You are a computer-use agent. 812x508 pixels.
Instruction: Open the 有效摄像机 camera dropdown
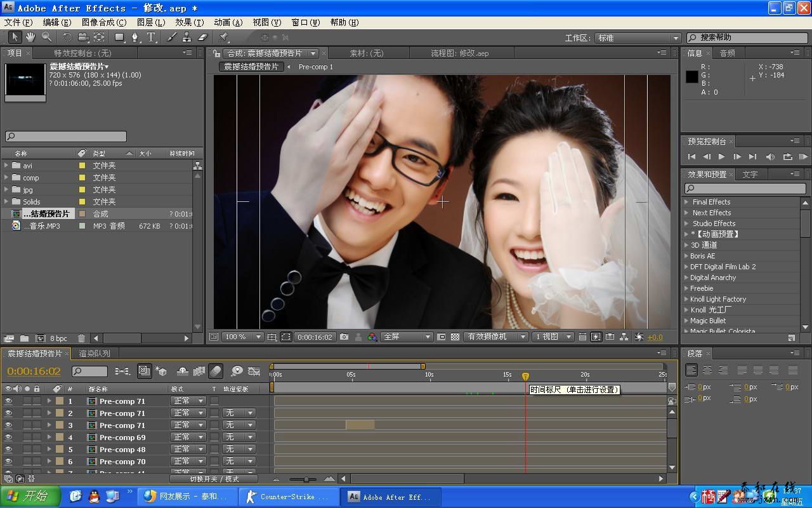[x=495, y=337]
